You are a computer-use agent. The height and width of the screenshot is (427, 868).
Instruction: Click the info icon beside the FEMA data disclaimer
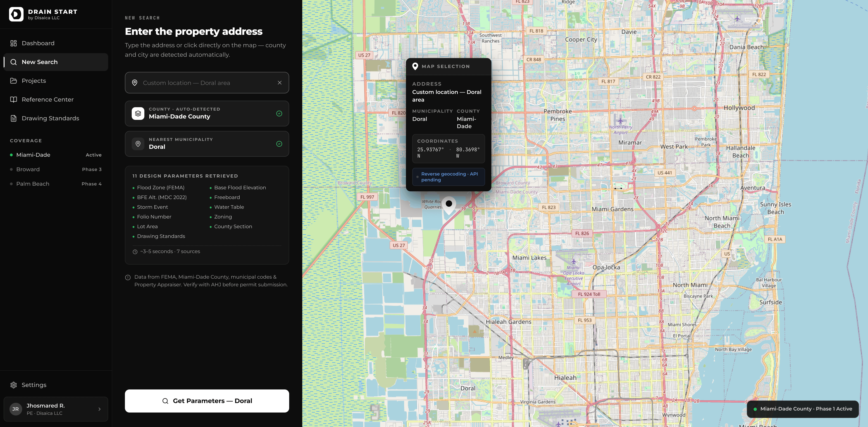coord(128,278)
